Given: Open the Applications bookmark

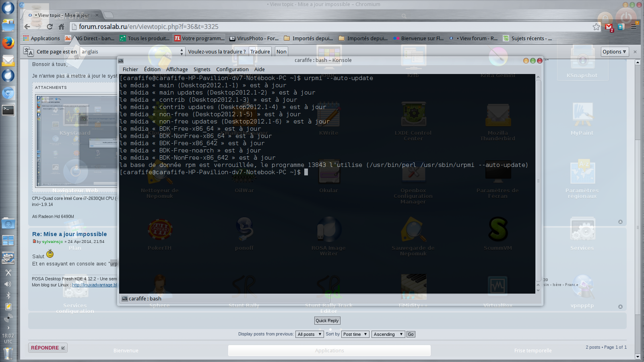Looking at the screenshot, I should [41, 38].
